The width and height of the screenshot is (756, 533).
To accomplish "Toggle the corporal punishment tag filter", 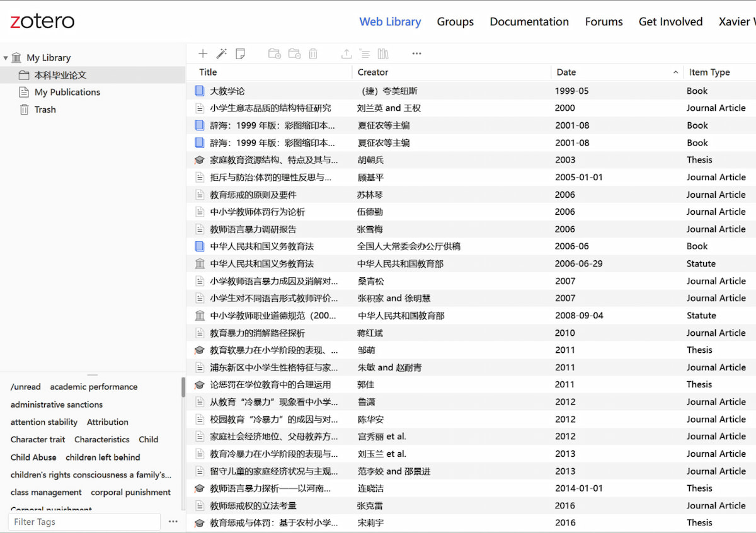I will [x=130, y=492].
